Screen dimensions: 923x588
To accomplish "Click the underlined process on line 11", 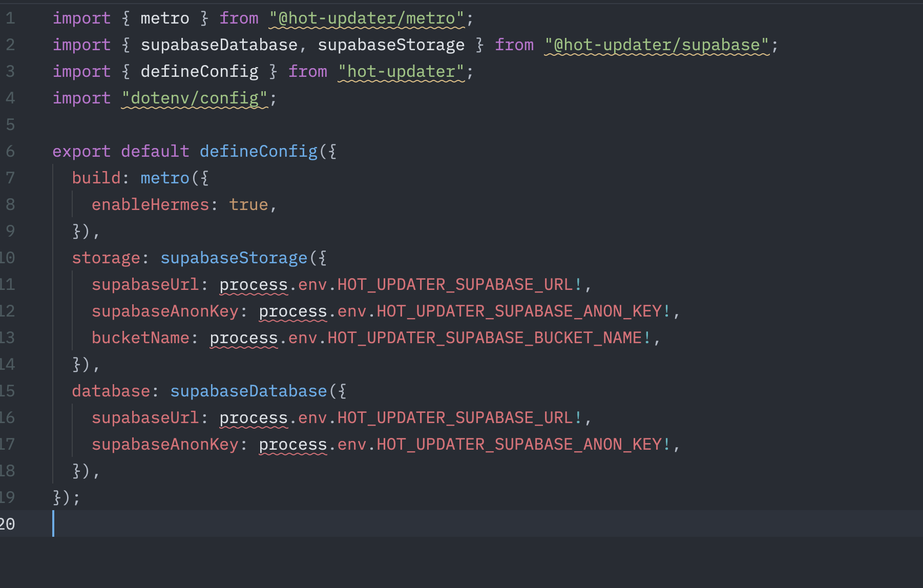I will pos(254,285).
